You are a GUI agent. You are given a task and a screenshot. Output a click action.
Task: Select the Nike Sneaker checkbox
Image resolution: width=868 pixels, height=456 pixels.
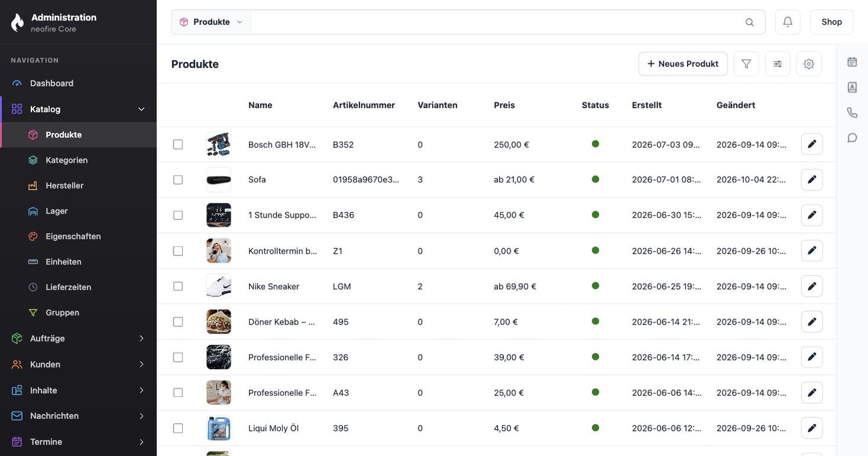click(178, 286)
